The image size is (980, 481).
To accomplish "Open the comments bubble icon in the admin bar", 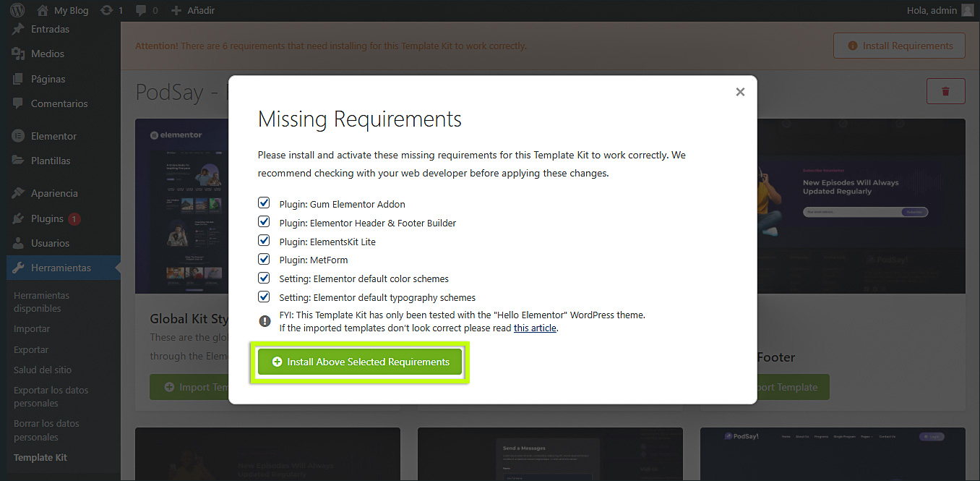I will (140, 10).
